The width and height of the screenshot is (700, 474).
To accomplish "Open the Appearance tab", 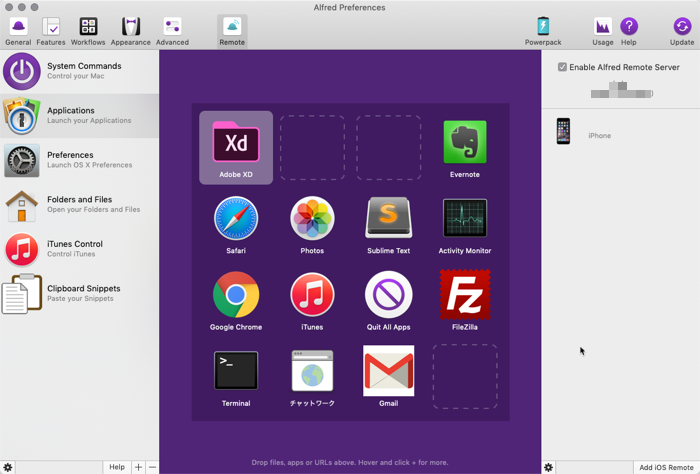I will click(x=130, y=31).
